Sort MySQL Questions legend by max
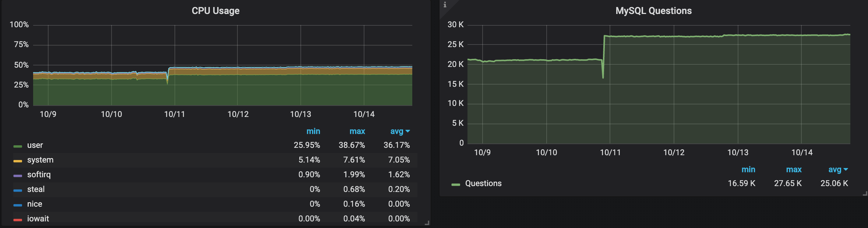This screenshot has height=228, width=868. (794, 170)
